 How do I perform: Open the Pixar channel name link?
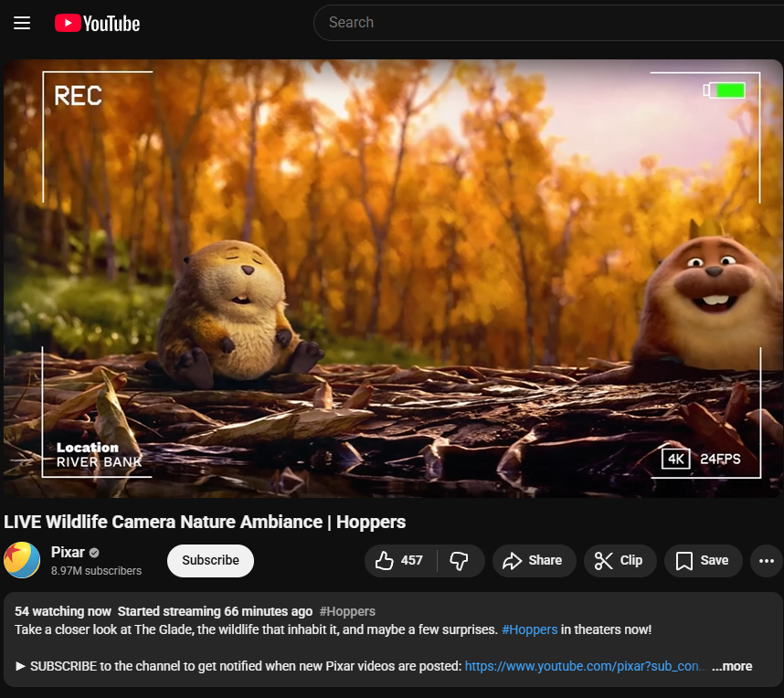68,552
